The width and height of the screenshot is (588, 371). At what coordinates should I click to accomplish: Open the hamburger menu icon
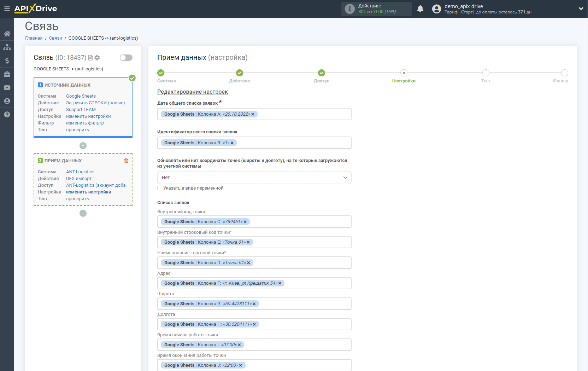(7, 8)
